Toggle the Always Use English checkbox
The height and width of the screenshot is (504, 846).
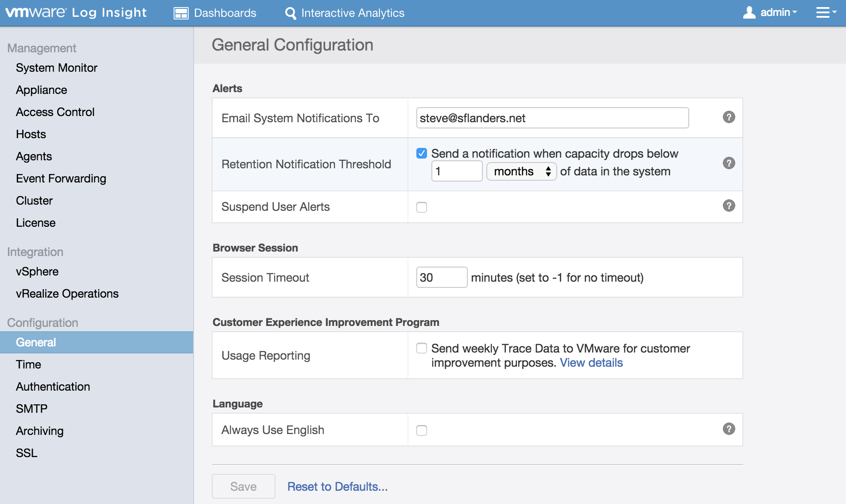tap(422, 430)
